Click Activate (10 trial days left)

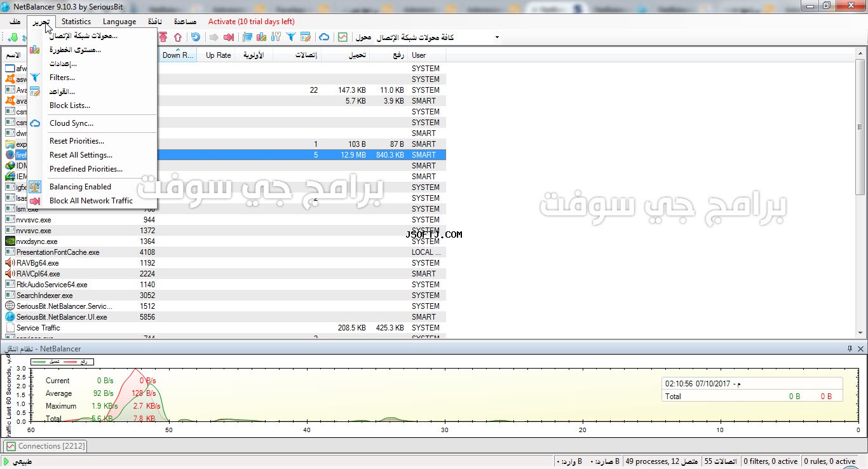(x=252, y=22)
